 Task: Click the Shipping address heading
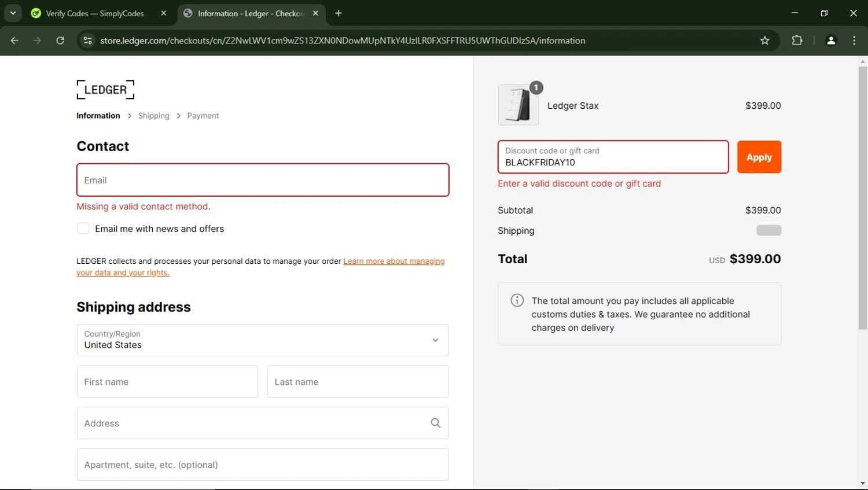(x=134, y=307)
